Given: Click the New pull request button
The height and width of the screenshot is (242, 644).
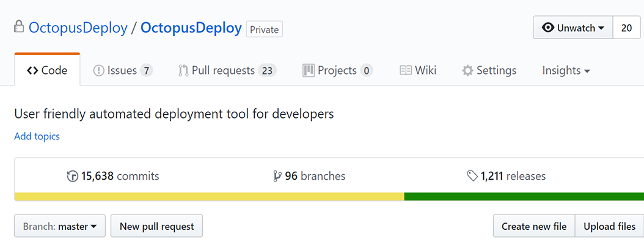Looking at the screenshot, I should 156,226.
